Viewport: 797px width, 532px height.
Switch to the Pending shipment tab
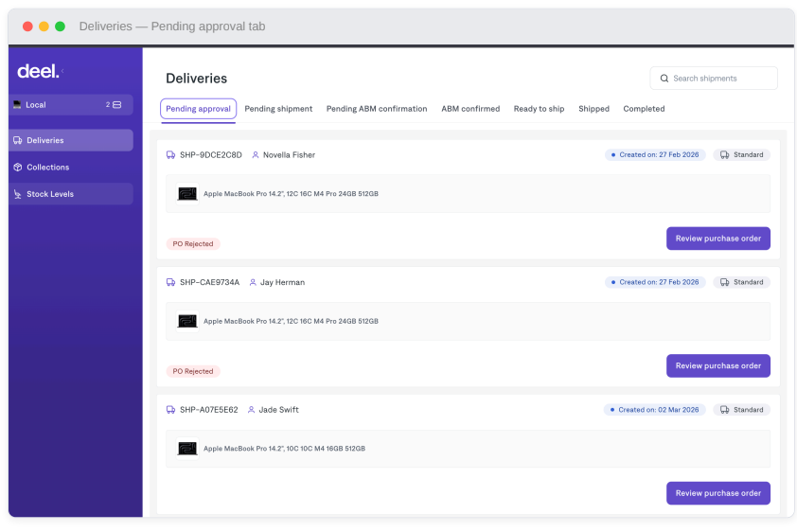(x=278, y=109)
